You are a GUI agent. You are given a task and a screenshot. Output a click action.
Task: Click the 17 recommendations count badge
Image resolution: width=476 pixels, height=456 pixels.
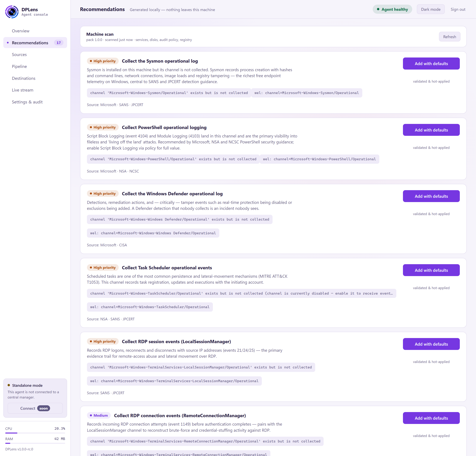[x=59, y=43]
